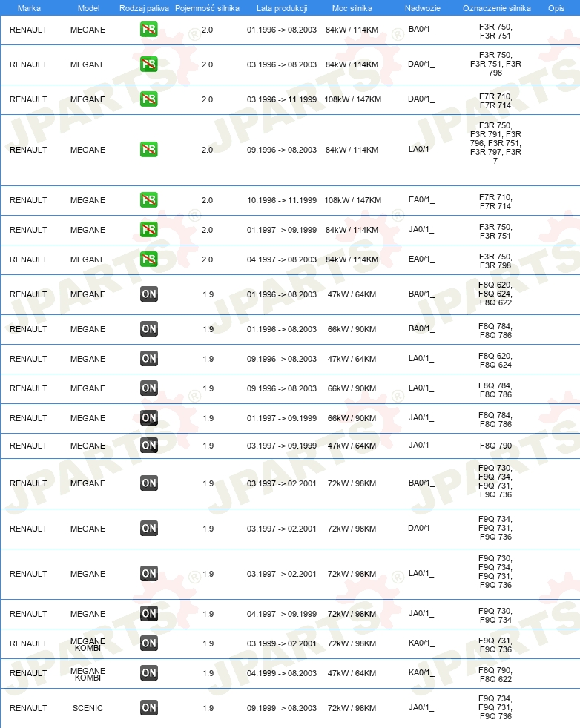This screenshot has width=580, height=728.
Task: Click the Rodzaj paliwa column header
Action: click(x=144, y=8)
